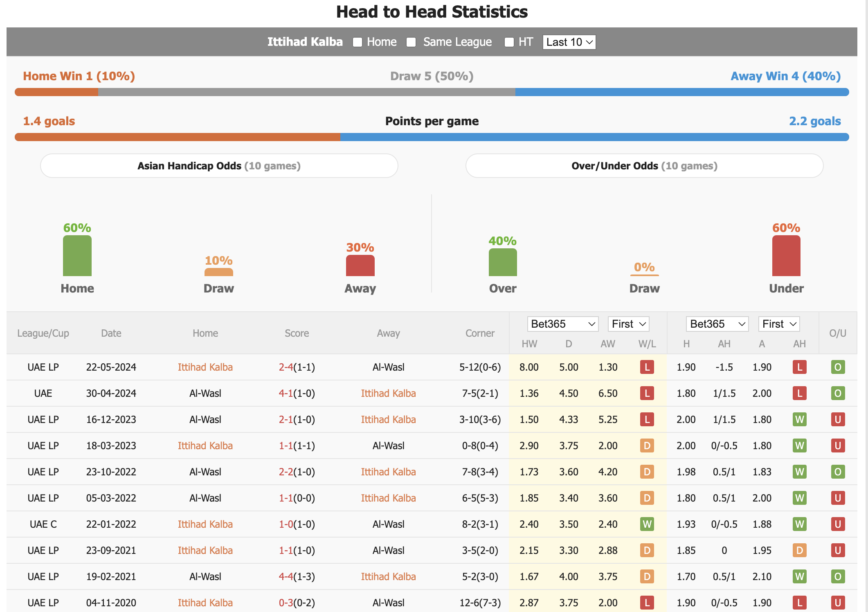
Task: Click the W/L loss badge for 04-11-2020
Action: (x=647, y=603)
